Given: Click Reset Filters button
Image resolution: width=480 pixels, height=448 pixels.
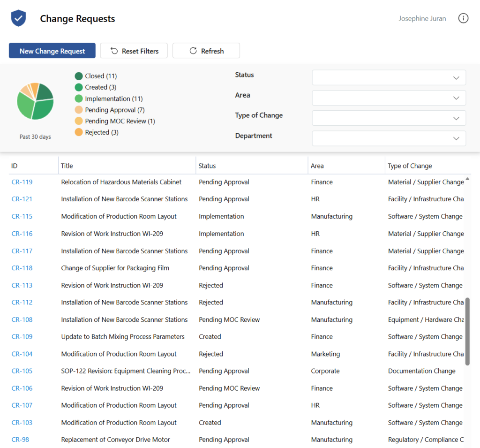Looking at the screenshot, I should click(134, 51).
